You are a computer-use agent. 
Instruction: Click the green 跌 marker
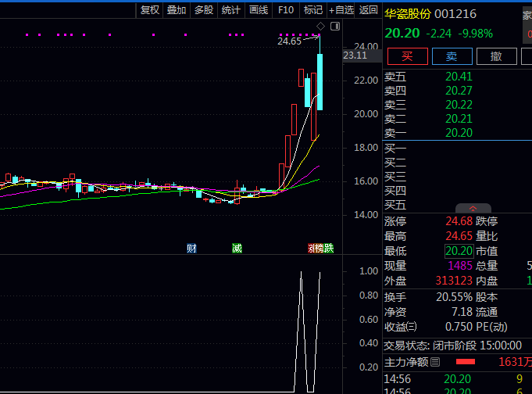(328, 249)
